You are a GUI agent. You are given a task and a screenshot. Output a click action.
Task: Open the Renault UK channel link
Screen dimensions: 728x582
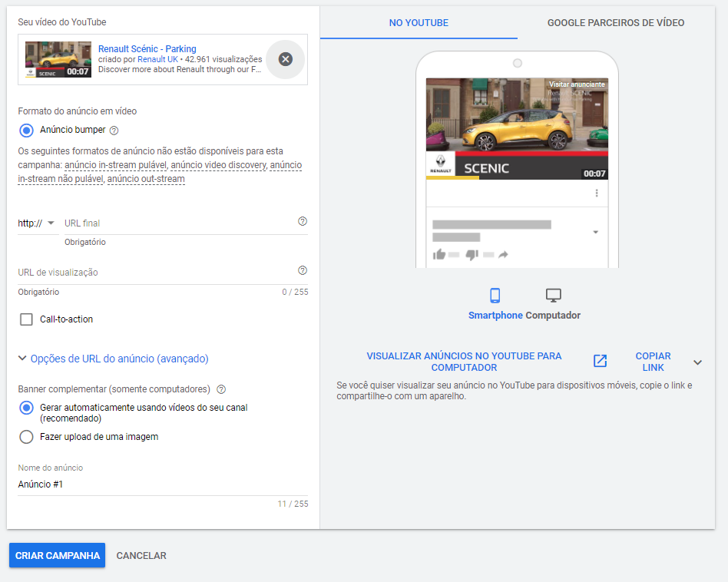coord(158,59)
